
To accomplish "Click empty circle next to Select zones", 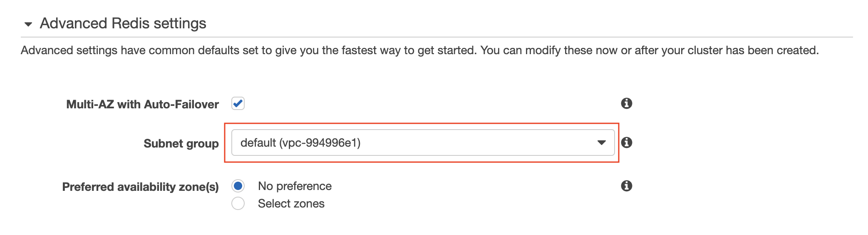I will coord(238,203).
